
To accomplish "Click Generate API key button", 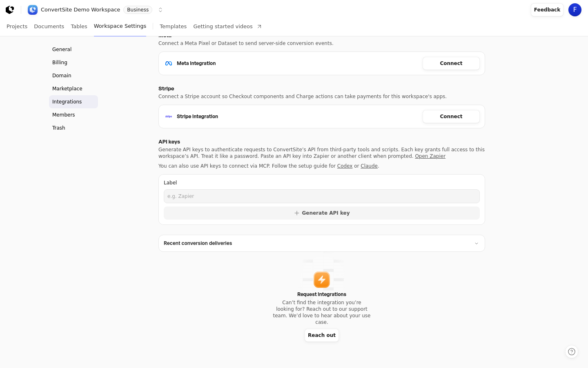I will (322, 213).
